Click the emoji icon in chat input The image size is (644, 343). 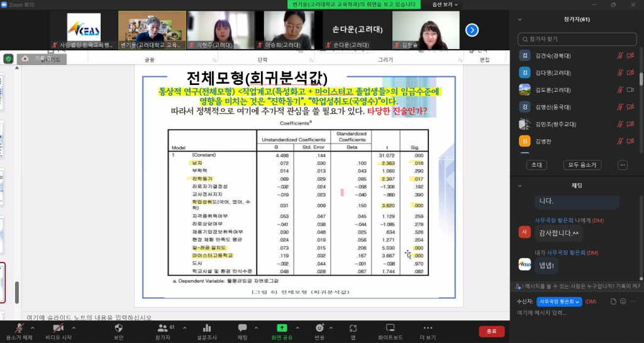click(x=622, y=301)
